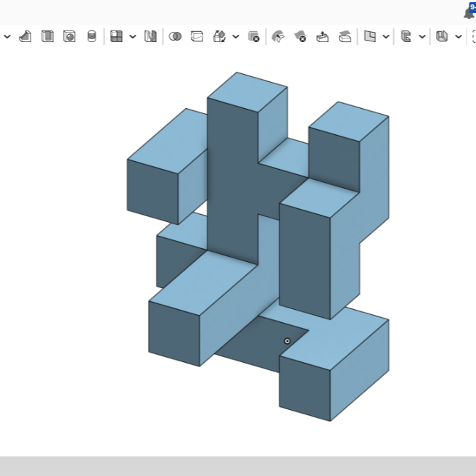Click the Split tool

click(x=197, y=36)
